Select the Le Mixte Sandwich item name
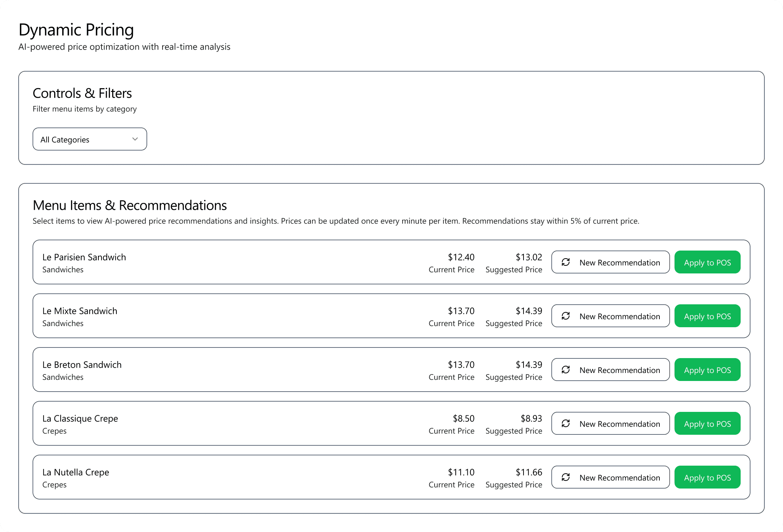783x532 pixels. click(x=80, y=311)
